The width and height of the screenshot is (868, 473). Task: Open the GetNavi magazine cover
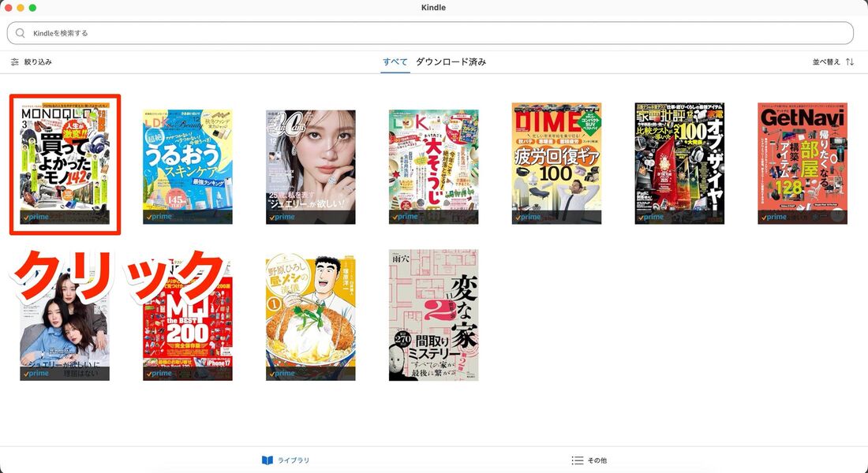click(x=803, y=162)
